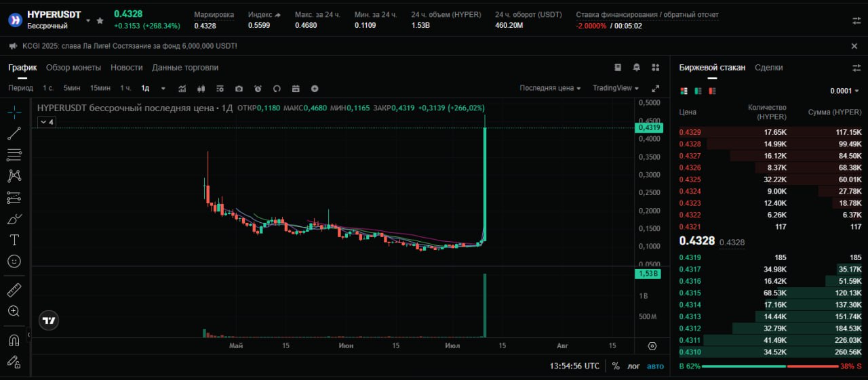This screenshot has width=868, height=380.
Task: Select the Биржевой стакан tab
Action: 712,68
